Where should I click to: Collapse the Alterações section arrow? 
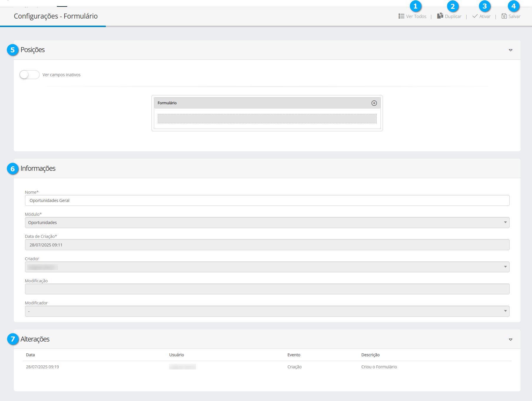[510, 340]
